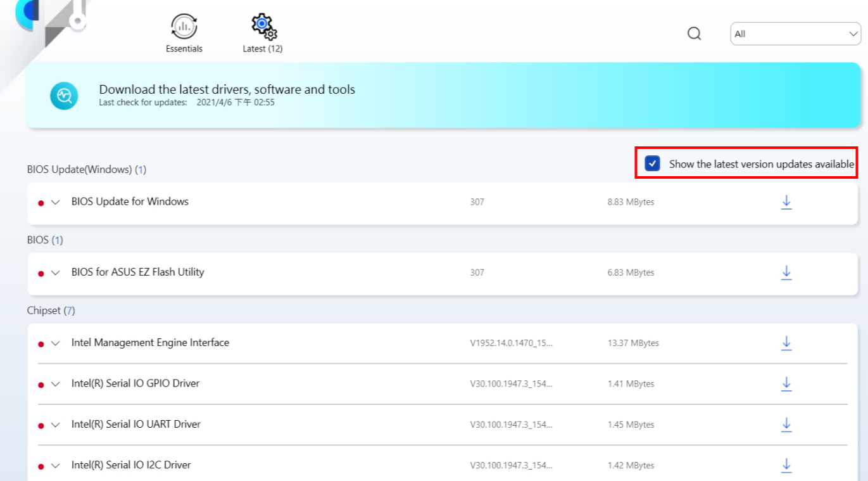
Task: Expand Intel(R) Serial IO GPIO Driver details
Action: (x=56, y=384)
